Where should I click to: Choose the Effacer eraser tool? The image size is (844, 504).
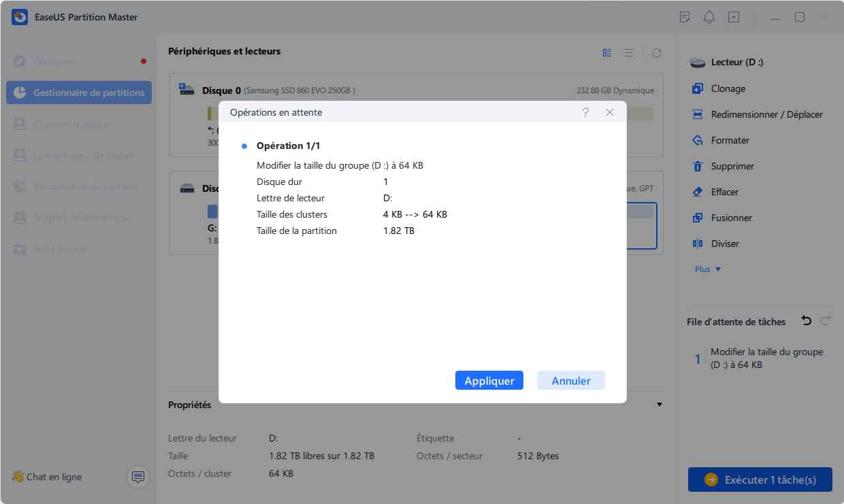click(x=697, y=192)
